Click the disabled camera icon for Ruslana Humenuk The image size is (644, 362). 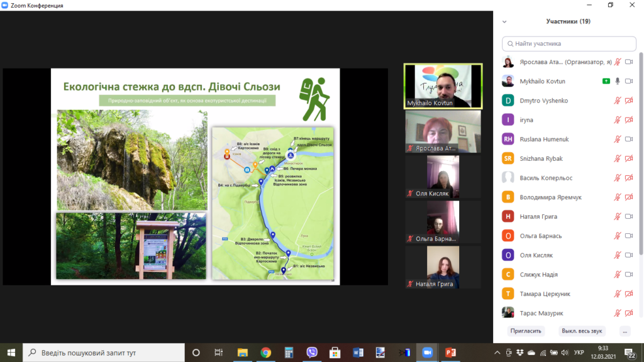(x=629, y=140)
